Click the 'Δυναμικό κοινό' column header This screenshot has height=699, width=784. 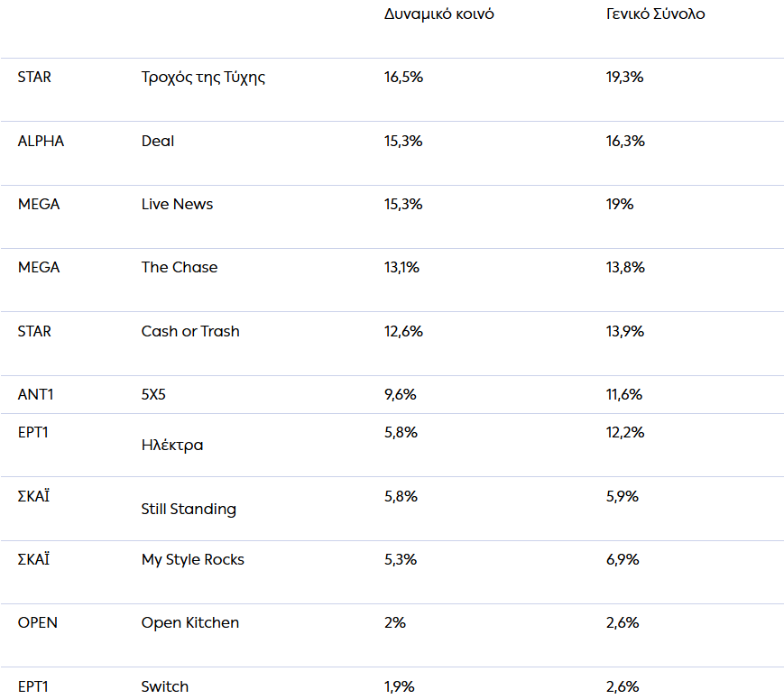point(438,14)
